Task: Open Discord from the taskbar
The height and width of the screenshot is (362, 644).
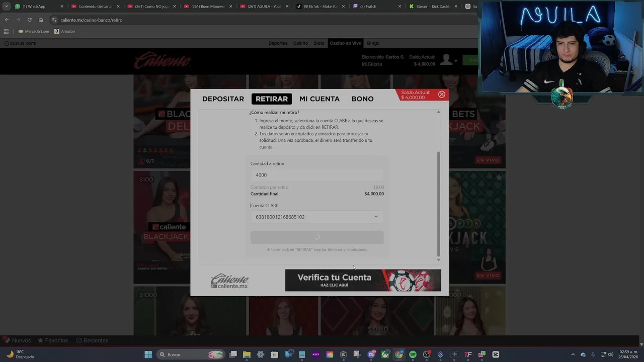Action: pyautogui.click(x=371, y=354)
